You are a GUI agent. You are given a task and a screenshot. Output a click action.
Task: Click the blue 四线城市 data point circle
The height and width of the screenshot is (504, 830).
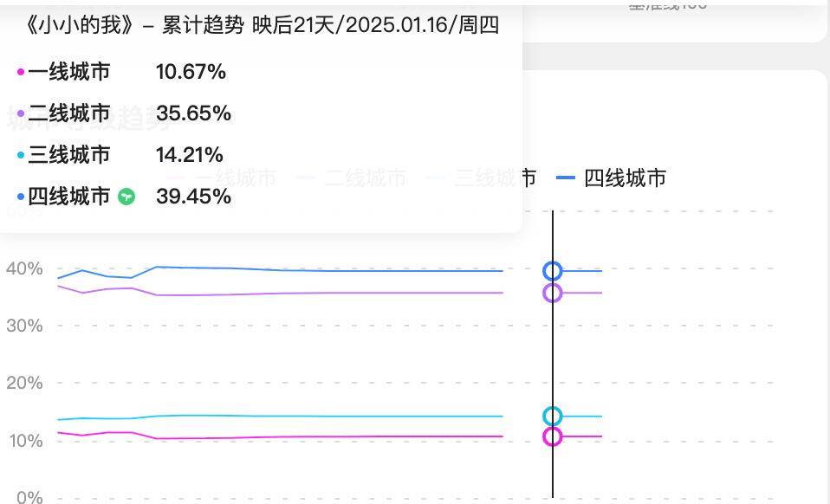point(553,271)
